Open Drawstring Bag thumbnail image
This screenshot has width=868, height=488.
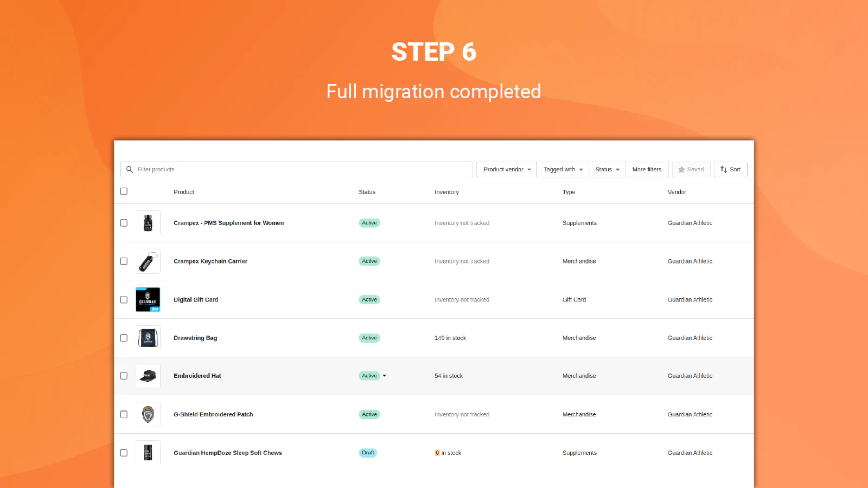(x=148, y=338)
